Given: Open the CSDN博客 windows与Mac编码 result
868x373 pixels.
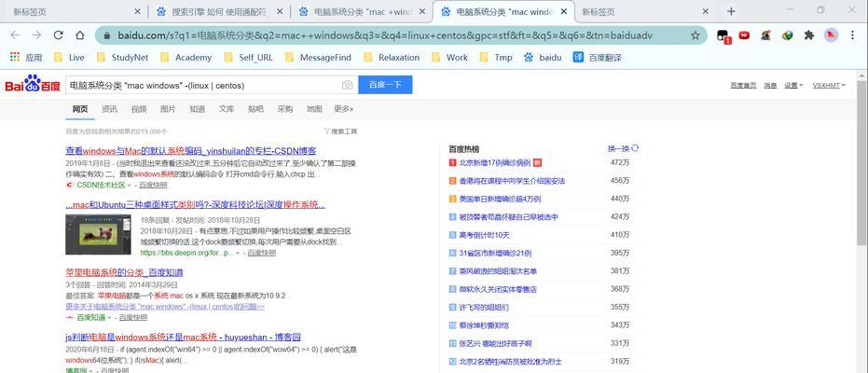Looking at the screenshot, I should pos(191,150).
